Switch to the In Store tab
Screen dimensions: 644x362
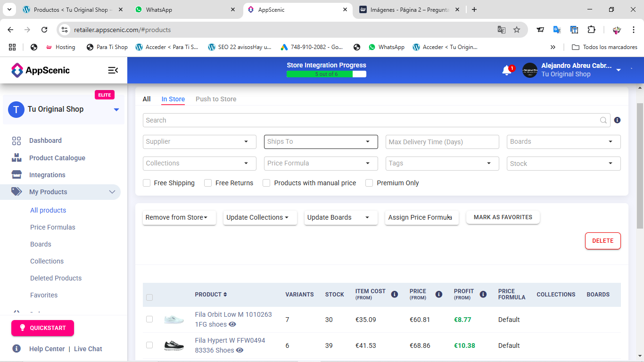[173, 99]
